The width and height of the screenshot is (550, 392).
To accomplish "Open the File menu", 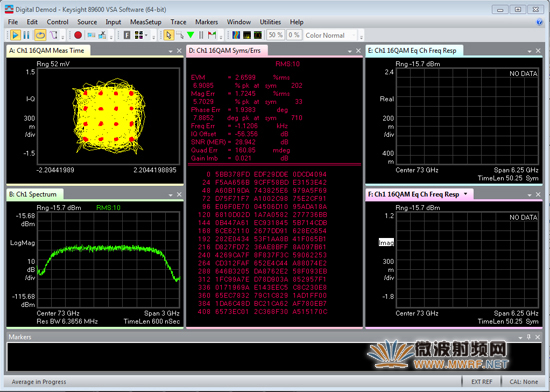I will pos(13,22).
